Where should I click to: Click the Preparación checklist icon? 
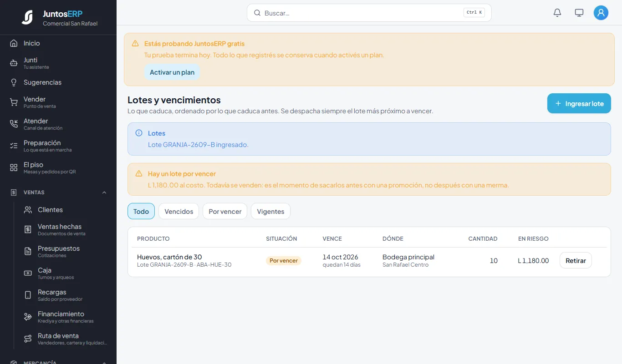click(x=14, y=146)
